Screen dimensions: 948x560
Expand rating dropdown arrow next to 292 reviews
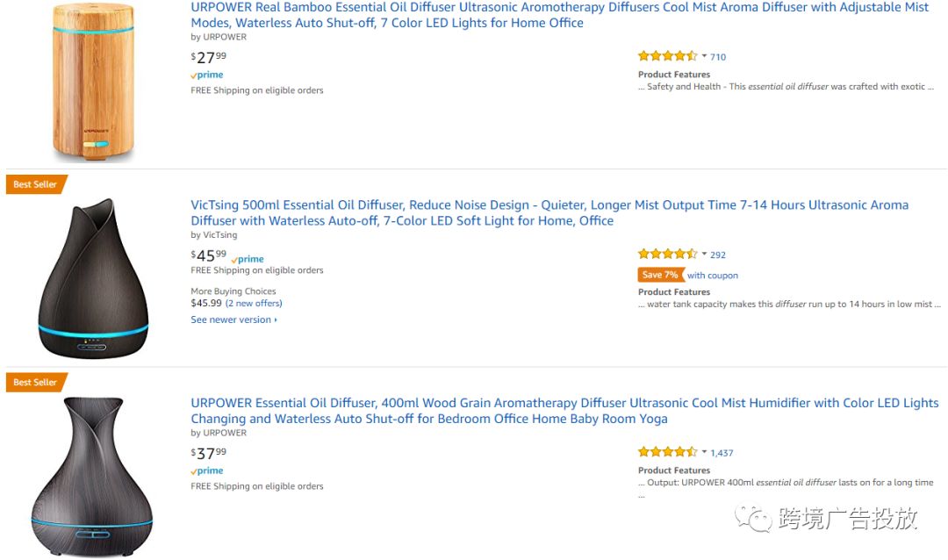(704, 254)
